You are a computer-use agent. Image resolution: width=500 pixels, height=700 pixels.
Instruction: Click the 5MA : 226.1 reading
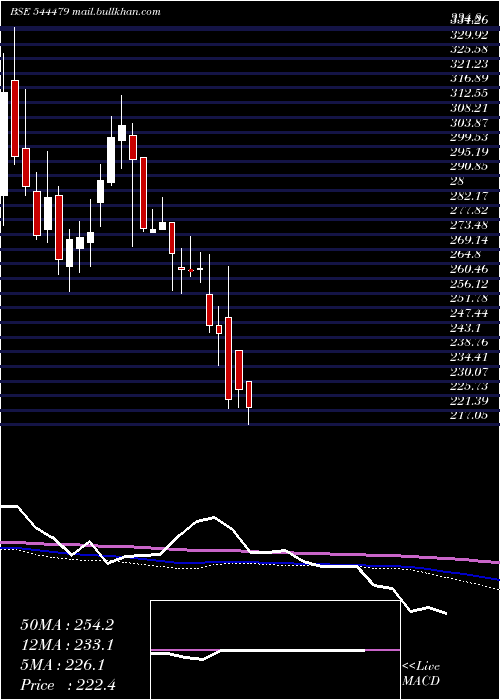(x=63, y=665)
